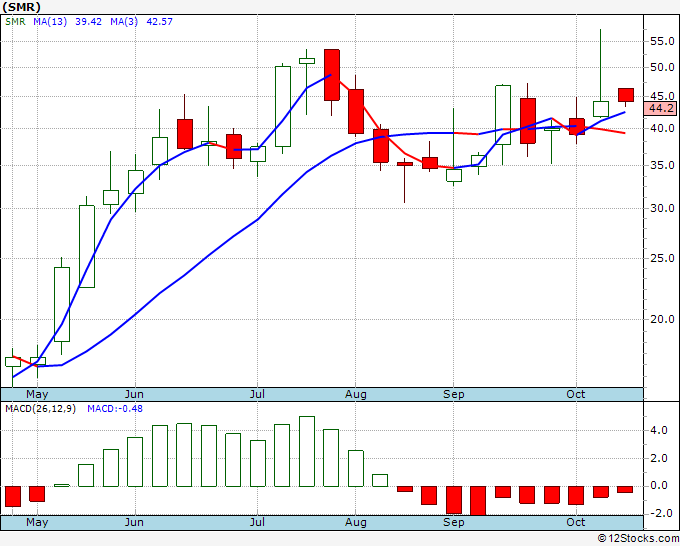Click Aug on the MACD panel axis
The image size is (680, 546).
(356, 522)
